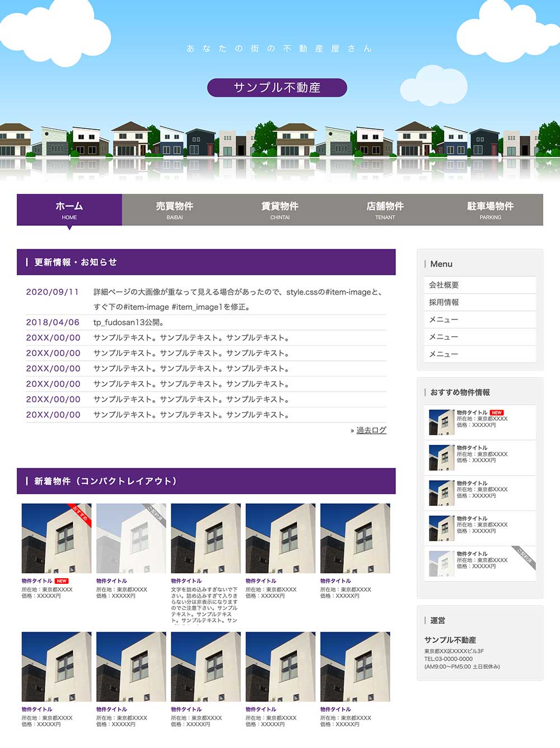This screenshot has height=748, width=560.
Task: Open the top-row listing with the long description
Action: coord(206,538)
